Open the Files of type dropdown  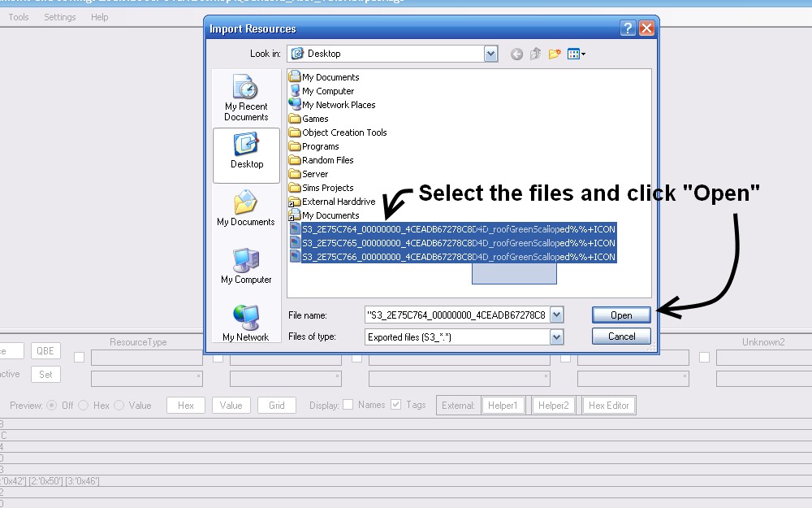click(556, 336)
